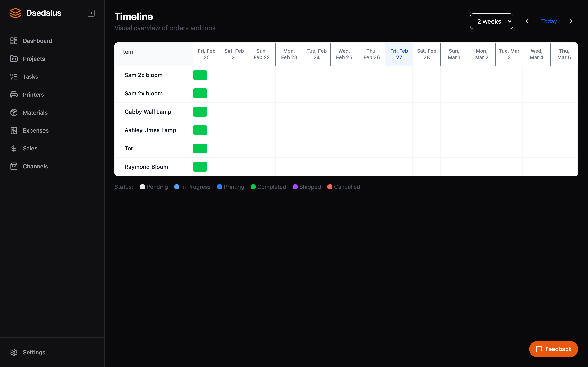
Task: Open the Settings gear
Action: point(14,352)
